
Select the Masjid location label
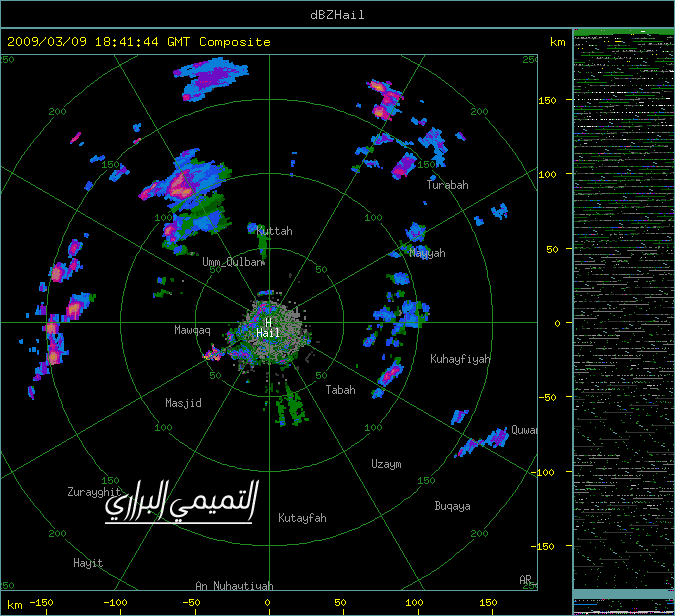pos(183,403)
